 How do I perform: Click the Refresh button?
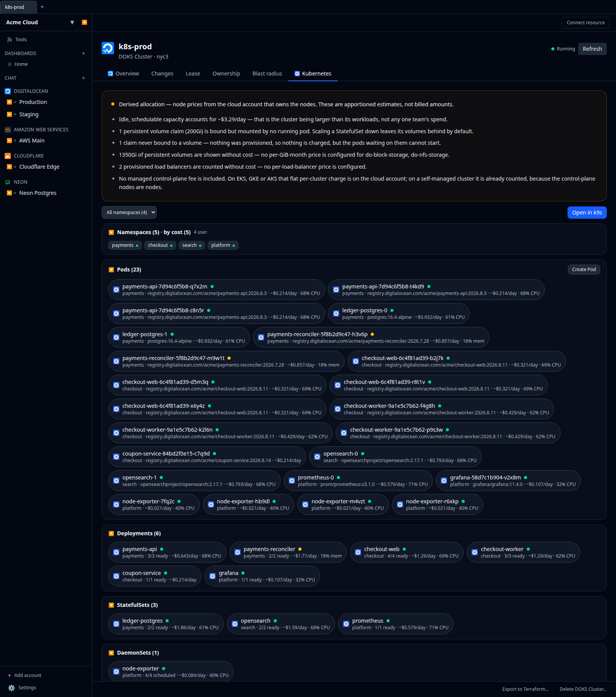tap(593, 49)
